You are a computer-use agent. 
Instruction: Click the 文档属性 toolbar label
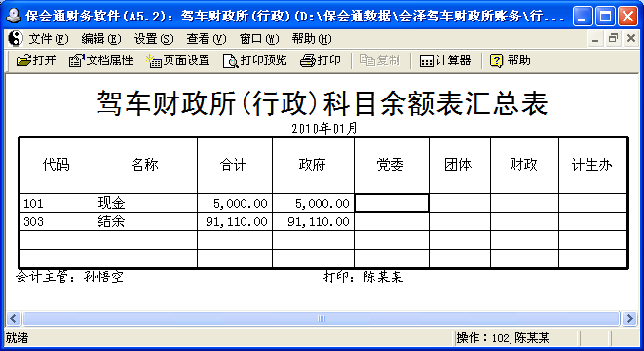click(109, 60)
